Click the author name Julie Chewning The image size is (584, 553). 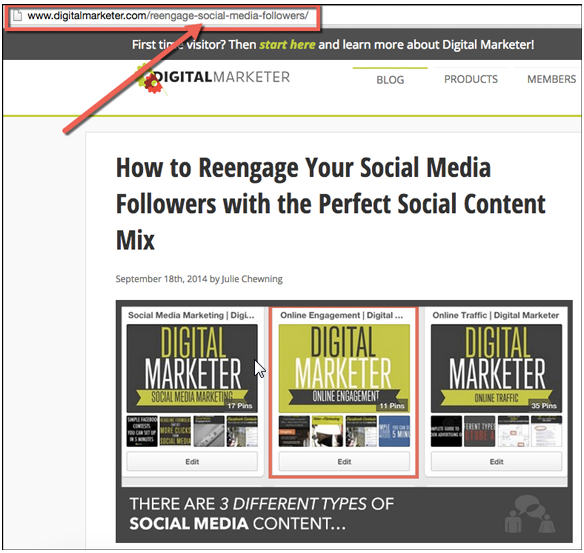coord(252,279)
